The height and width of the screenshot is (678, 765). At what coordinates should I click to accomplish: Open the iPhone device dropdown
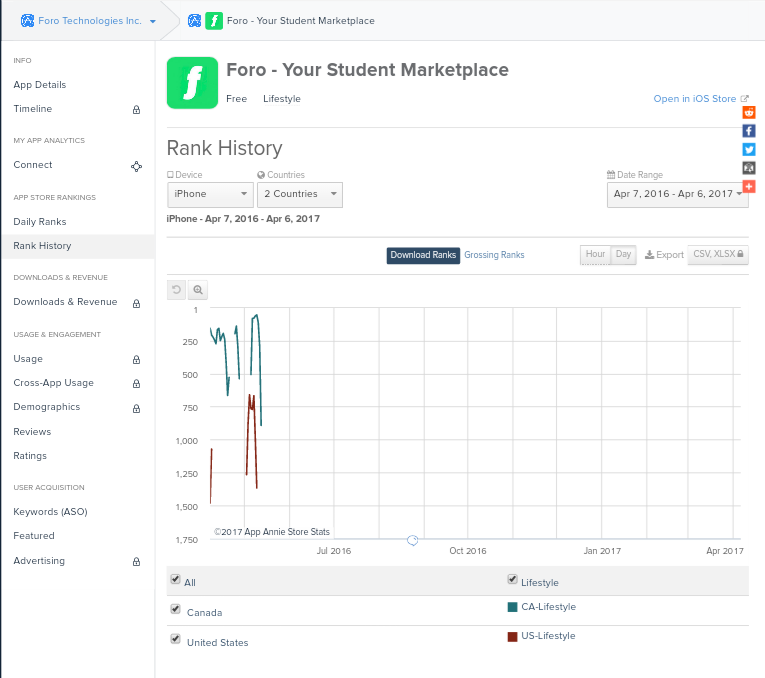coord(210,194)
